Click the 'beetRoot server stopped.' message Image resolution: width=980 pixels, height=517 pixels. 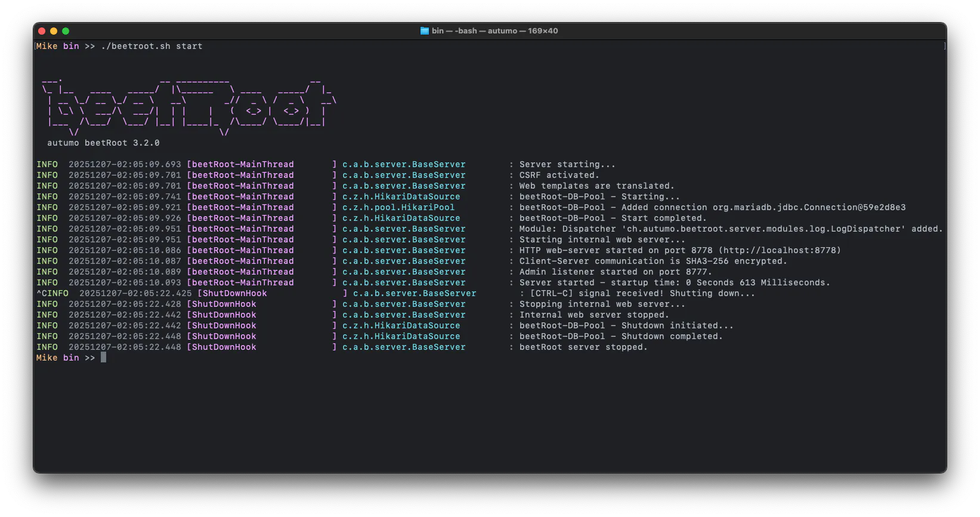pyautogui.click(x=583, y=347)
